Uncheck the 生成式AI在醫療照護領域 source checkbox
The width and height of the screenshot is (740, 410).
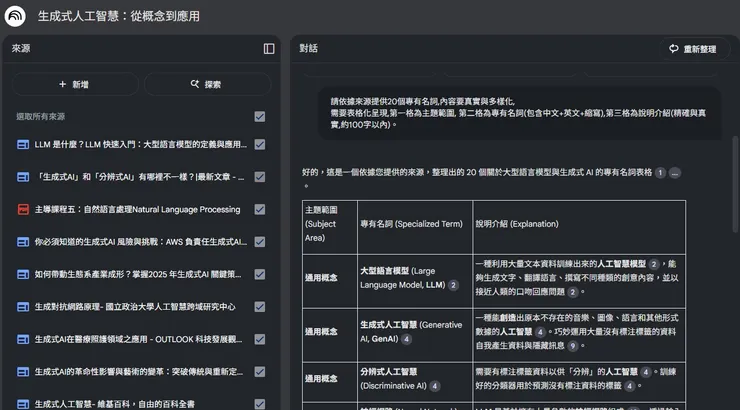pyautogui.click(x=260, y=339)
